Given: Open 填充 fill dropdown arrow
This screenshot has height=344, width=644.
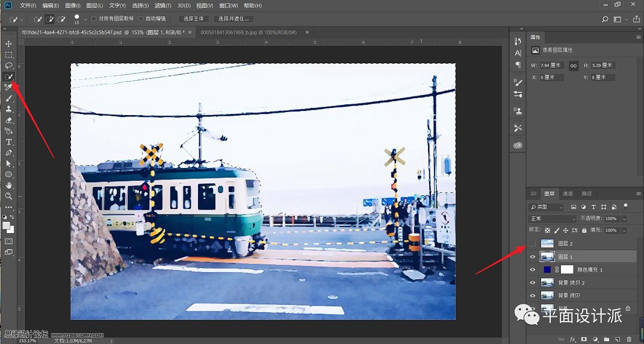Looking at the screenshot, I should 625,231.
